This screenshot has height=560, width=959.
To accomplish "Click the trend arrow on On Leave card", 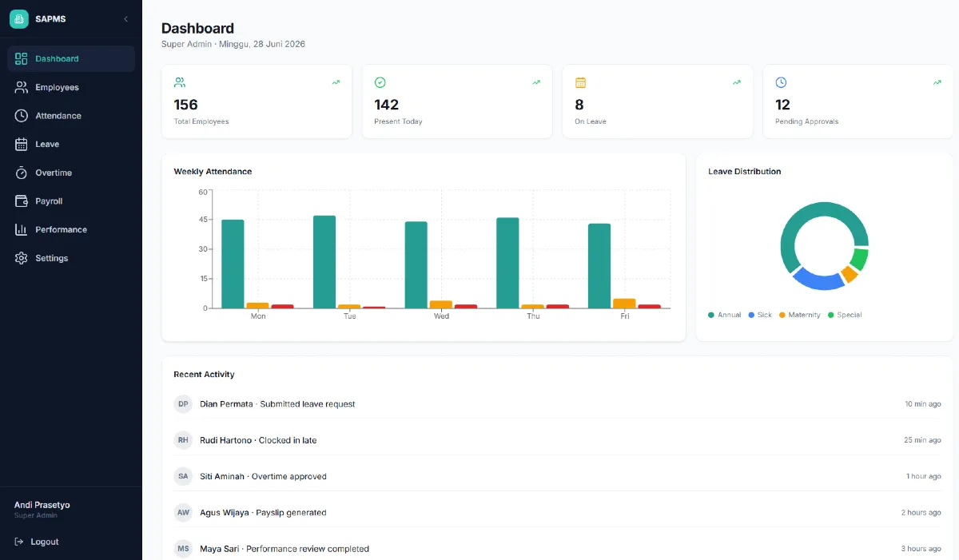I will [x=737, y=82].
